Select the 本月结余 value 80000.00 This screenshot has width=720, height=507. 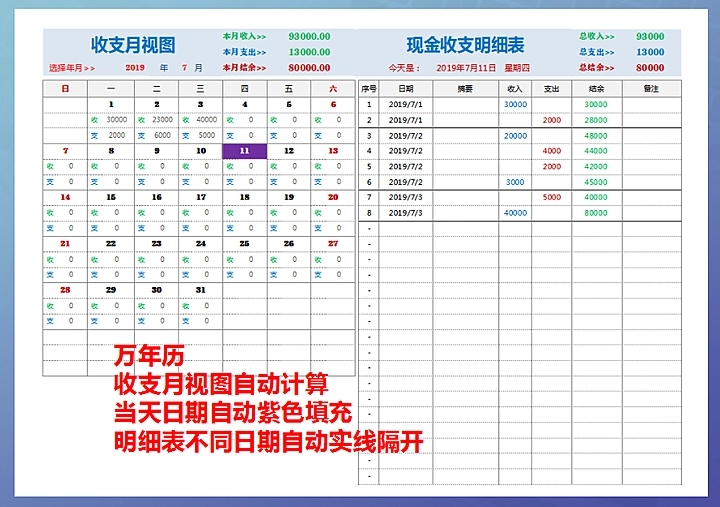(x=309, y=68)
